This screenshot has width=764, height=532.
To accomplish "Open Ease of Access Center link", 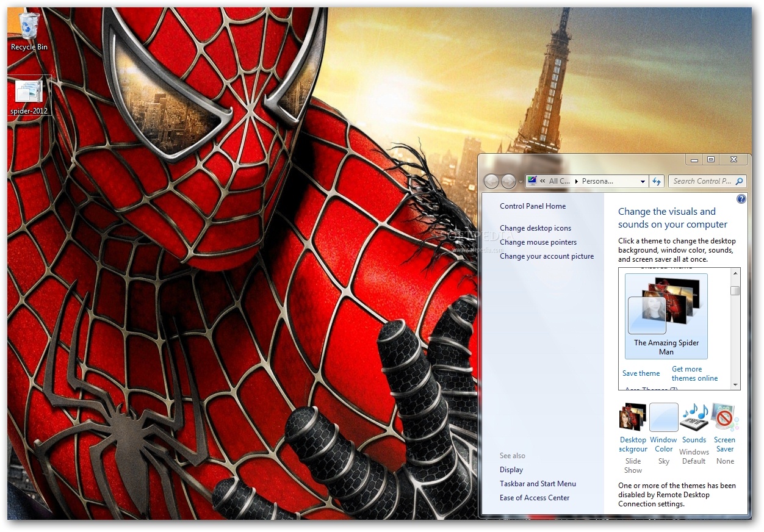I will [x=535, y=498].
